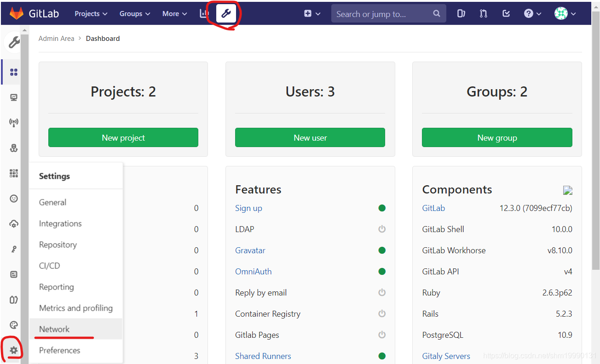Click the GitLab version 12.3.0 text
600x364 pixels.
[536, 208]
